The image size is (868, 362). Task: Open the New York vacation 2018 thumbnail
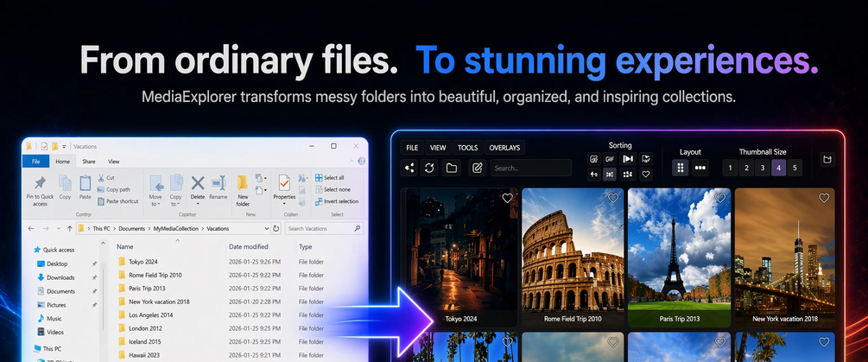click(x=784, y=257)
